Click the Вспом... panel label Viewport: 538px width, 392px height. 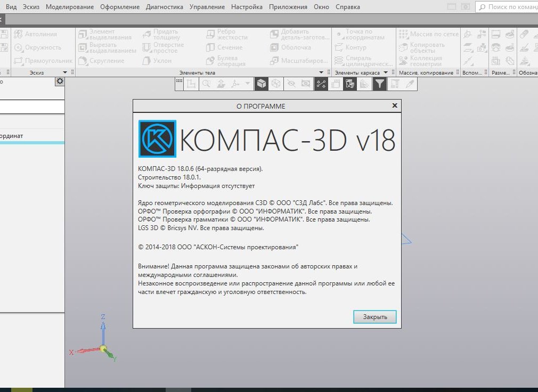(x=472, y=72)
